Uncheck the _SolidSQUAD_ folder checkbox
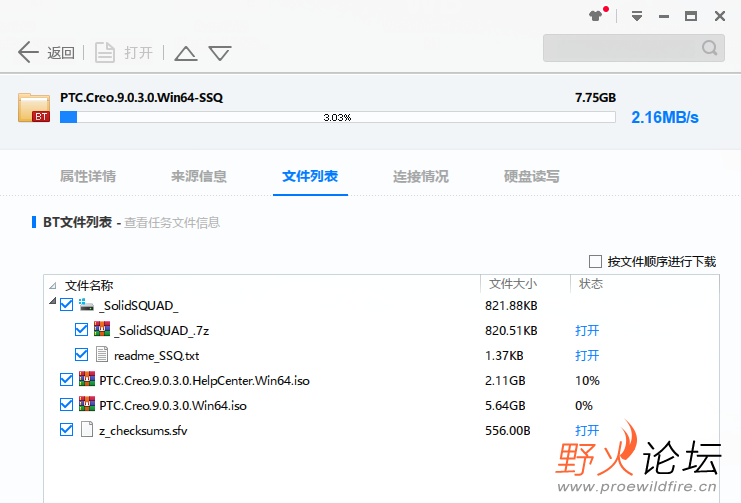741x503 pixels. [66, 305]
